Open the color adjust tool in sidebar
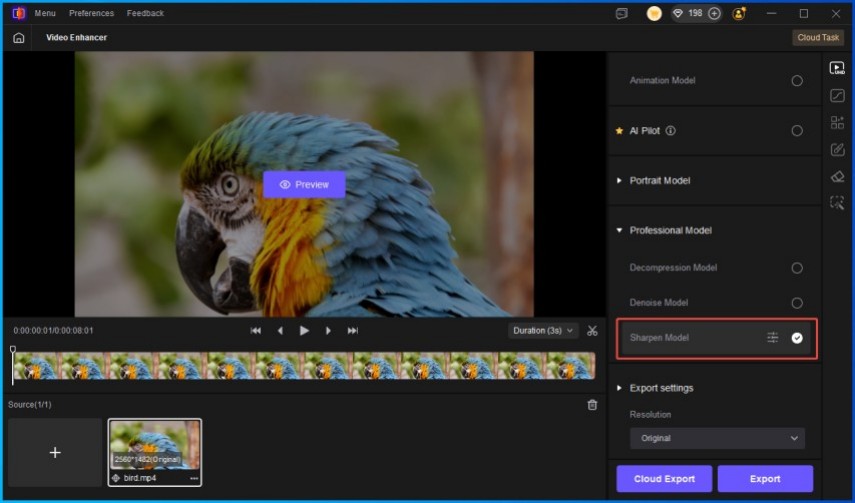This screenshot has height=503, width=855. pyautogui.click(x=837, y=95)
